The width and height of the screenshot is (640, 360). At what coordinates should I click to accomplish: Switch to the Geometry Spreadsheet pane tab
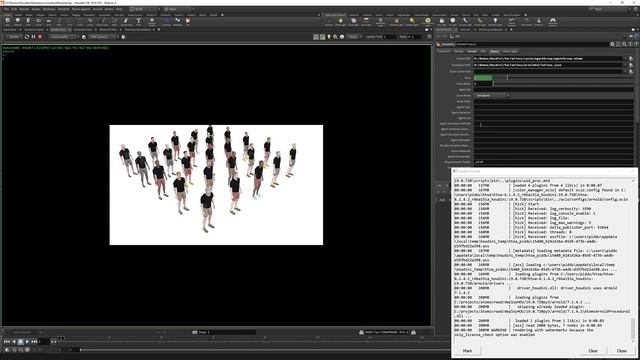coord(138,29)
